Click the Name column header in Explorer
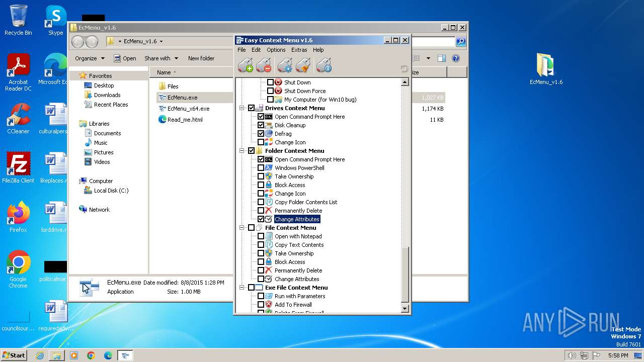The width and height of the screenshot is (644, 362). [164, 72]
